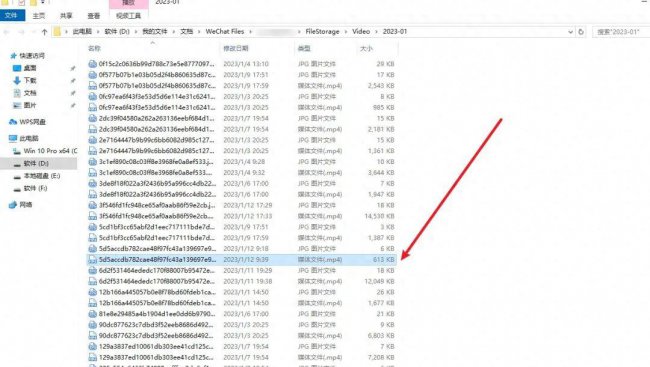Select 快速访问 star icon in the sidebar
Image resolution: width=650 pixels, height=367 pixels.
click(13, 56)
